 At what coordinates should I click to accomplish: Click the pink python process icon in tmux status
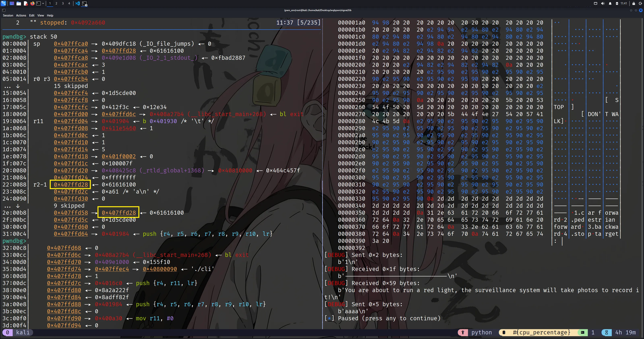coord(463,333)
